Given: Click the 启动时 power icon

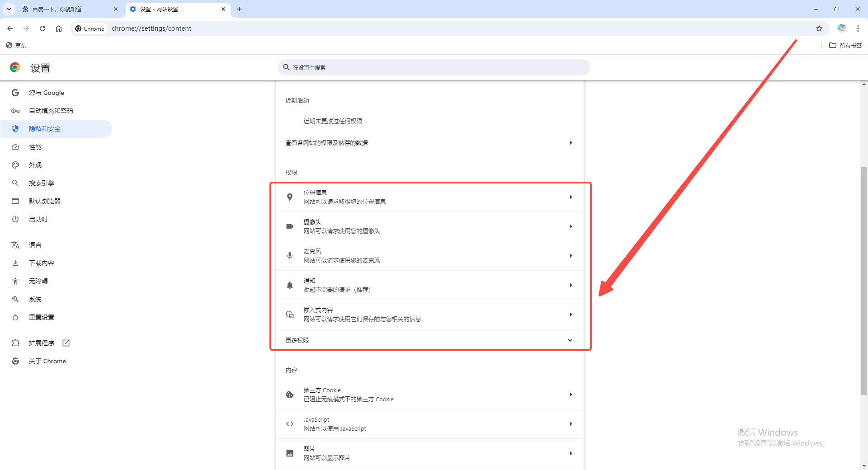Looking at the screenshot, I should (x=15, y=219).
